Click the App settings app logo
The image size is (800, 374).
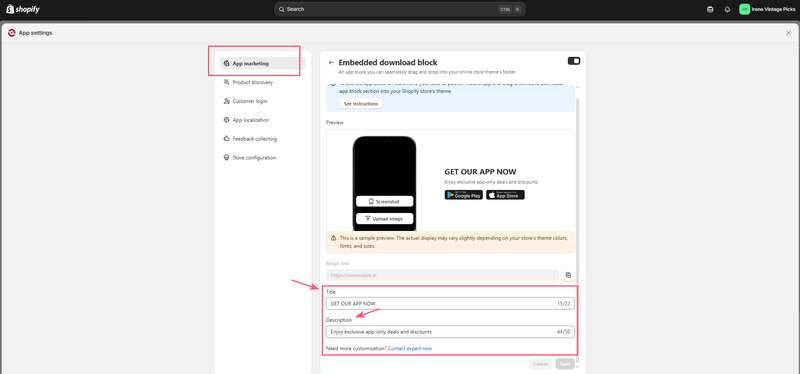point(12,33)
